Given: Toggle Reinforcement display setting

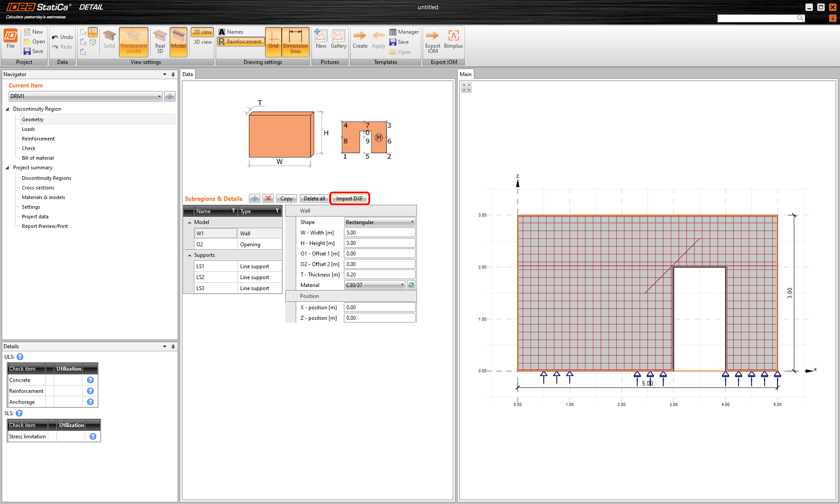Looking at the screenshot, I should [241, 42].
